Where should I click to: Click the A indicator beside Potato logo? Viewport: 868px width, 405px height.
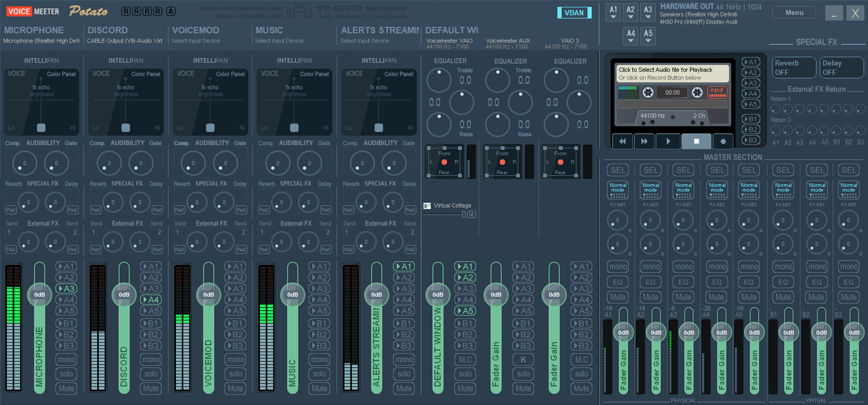tap(171, 11)
